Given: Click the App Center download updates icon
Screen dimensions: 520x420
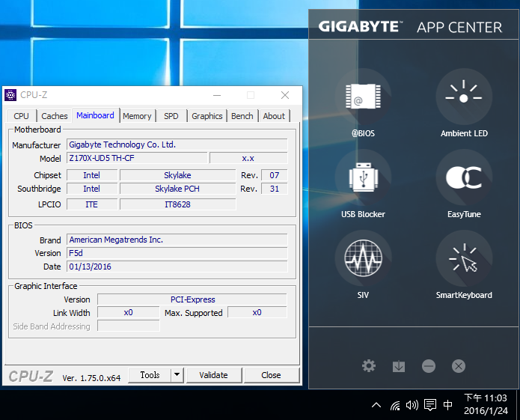Looking at the screenshot, I should [x=399, y=366].
